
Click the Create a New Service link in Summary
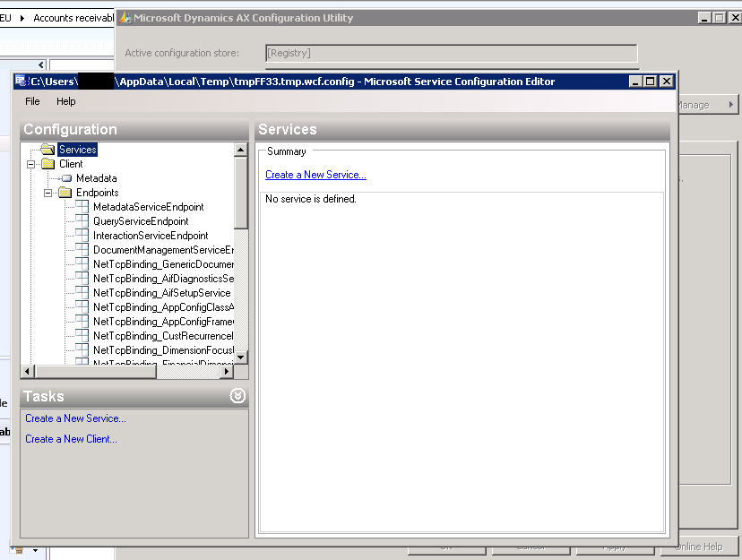tap(314, 175)
